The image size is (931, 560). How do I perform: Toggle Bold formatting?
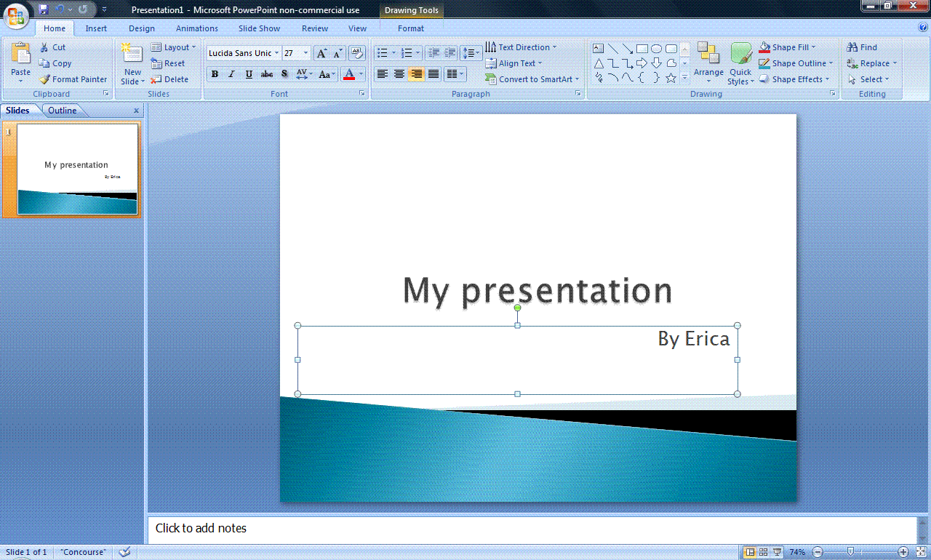click(x=215, y=73)
